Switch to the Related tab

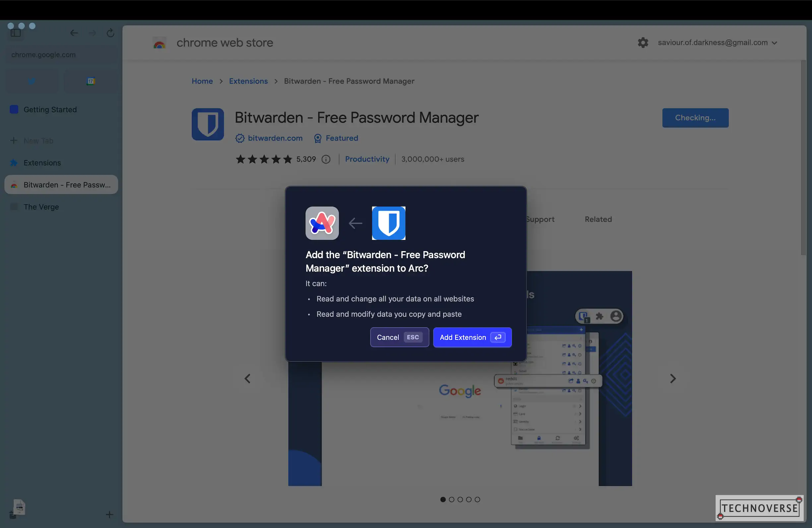pyautogui.click(x=598, y=219)
